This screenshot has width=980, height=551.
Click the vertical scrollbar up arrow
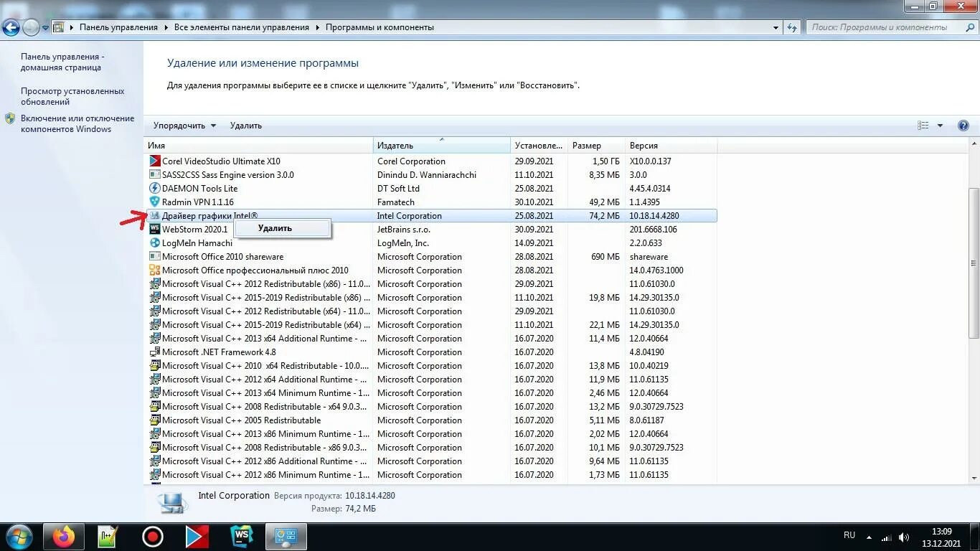pos(974,144)
